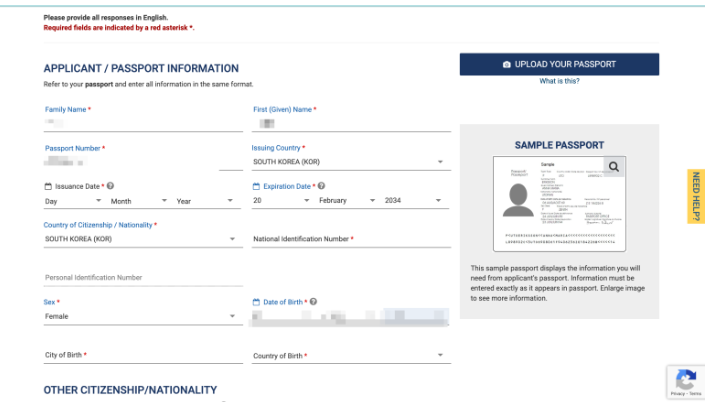The image size is (712, 402).
Task: Click the First (Given) Name field
Action: (351, 123)
